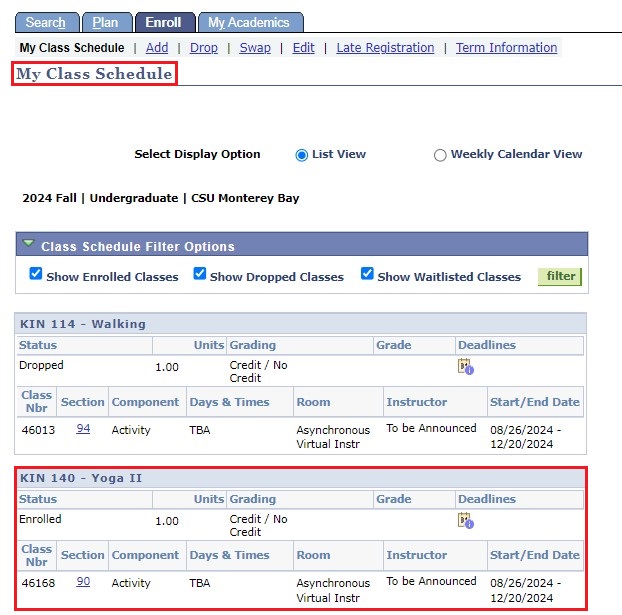This screenshot has width=622, height=615.
Task: Open section 90 link for Yoga II
Action: click(83, 581)
